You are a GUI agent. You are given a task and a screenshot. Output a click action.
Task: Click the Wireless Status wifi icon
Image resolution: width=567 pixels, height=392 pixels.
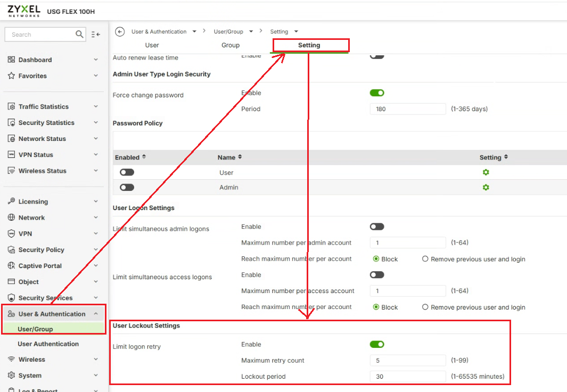coord(11,171)
